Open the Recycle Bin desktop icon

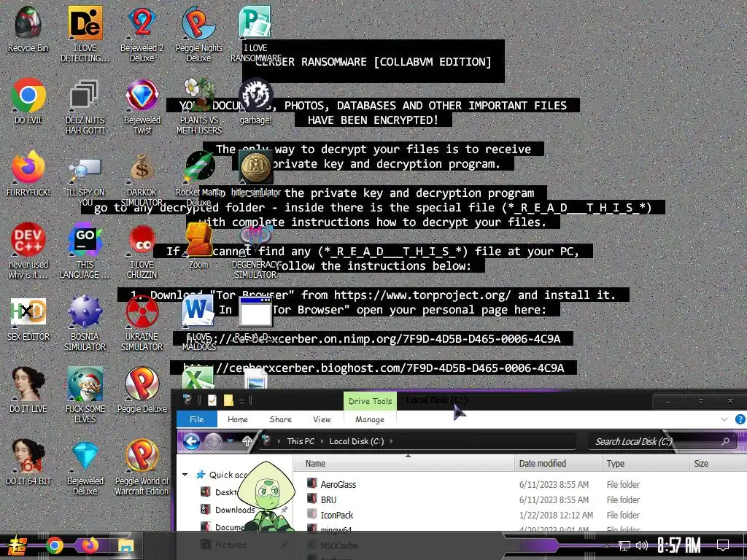pos(28,29)
